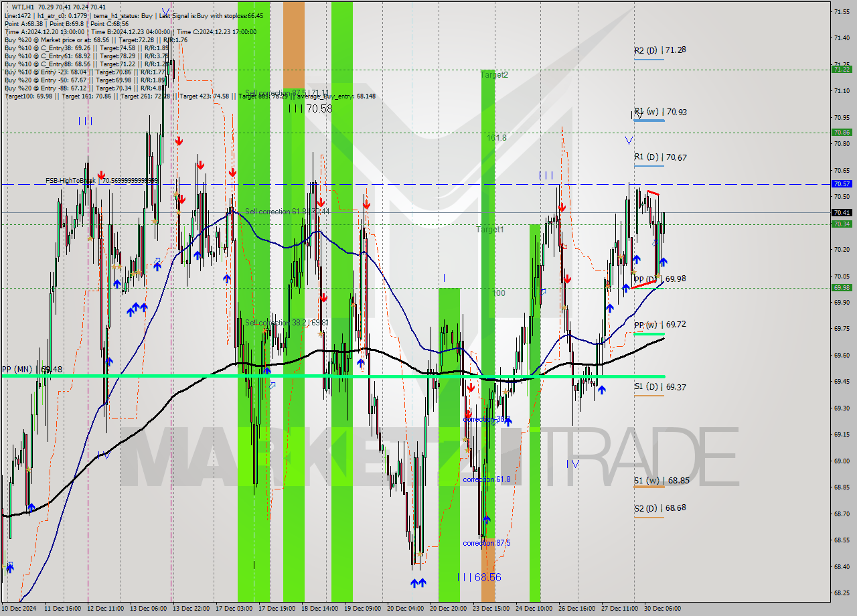
Task: Click the 'Sell correction 87.5 | 71.11' label
Action: (287, 93)
